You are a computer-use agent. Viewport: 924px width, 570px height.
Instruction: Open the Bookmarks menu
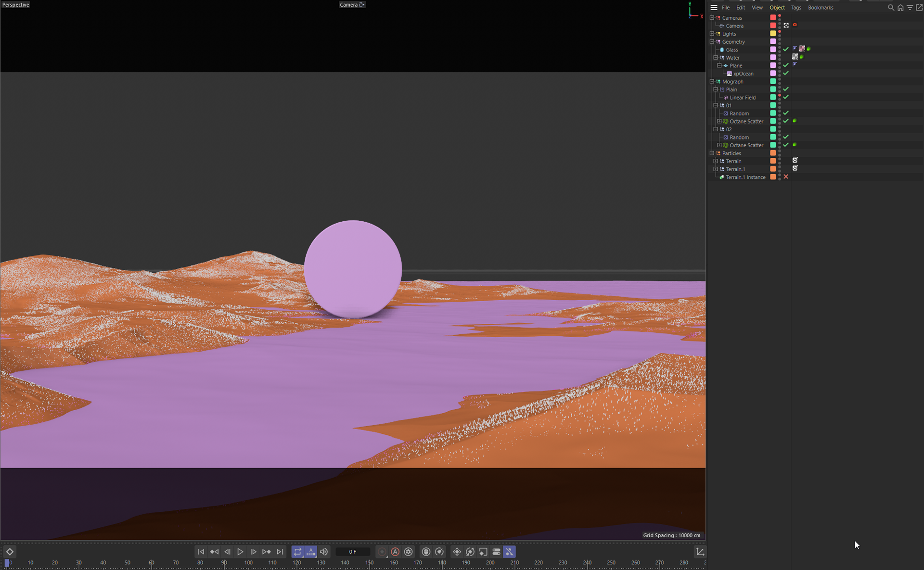[821, 8]
